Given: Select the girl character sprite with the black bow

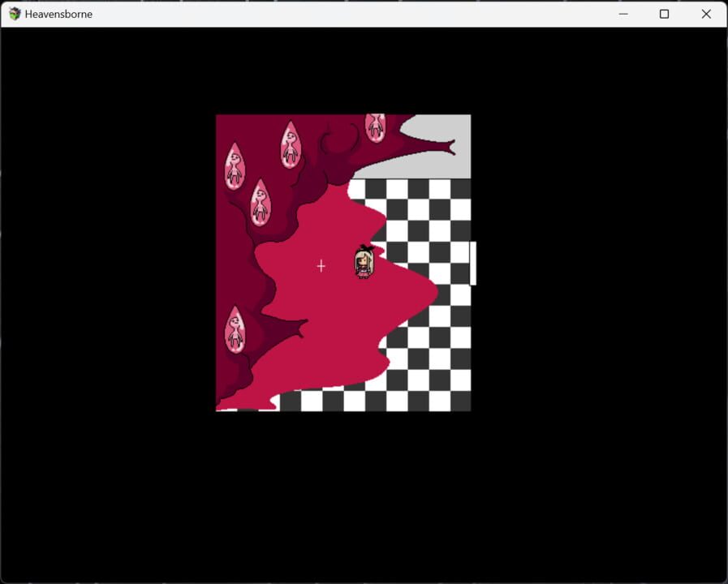Looking at the screenshot, I should pos(362,261).
